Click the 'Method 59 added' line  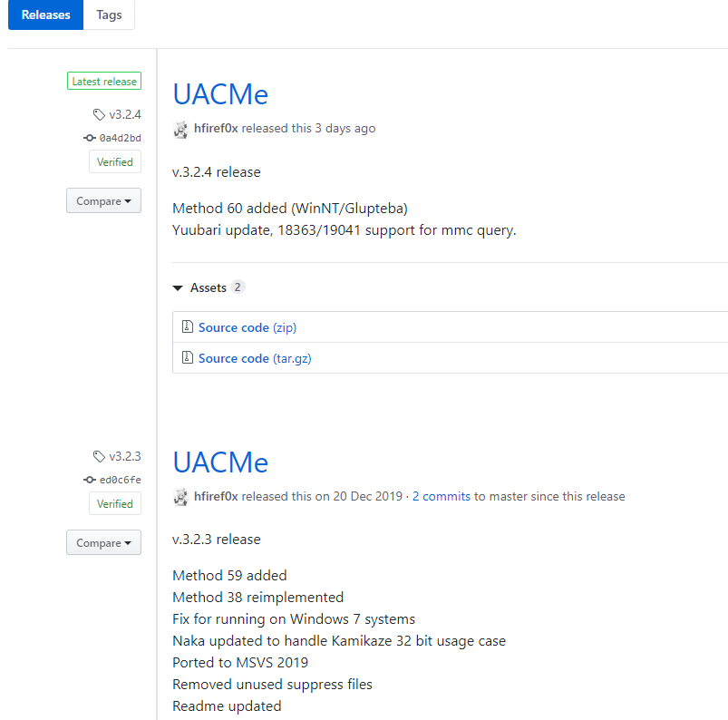[x=229, y=576]
